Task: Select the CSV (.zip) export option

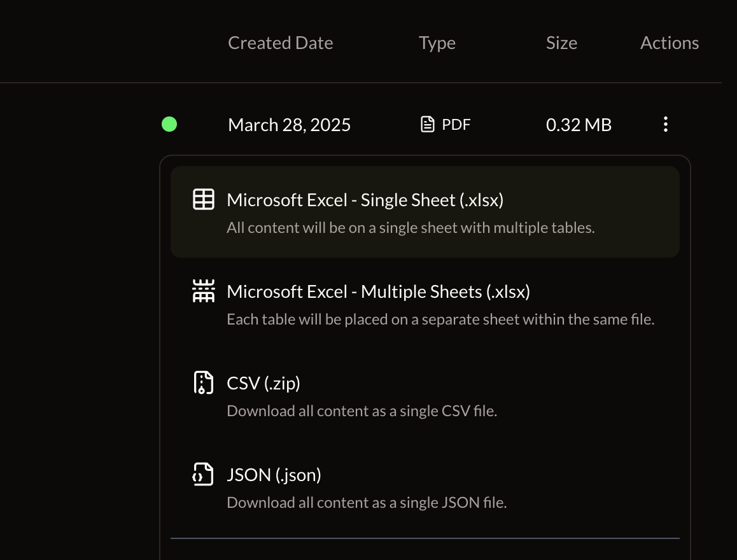Action: (263, 384)
